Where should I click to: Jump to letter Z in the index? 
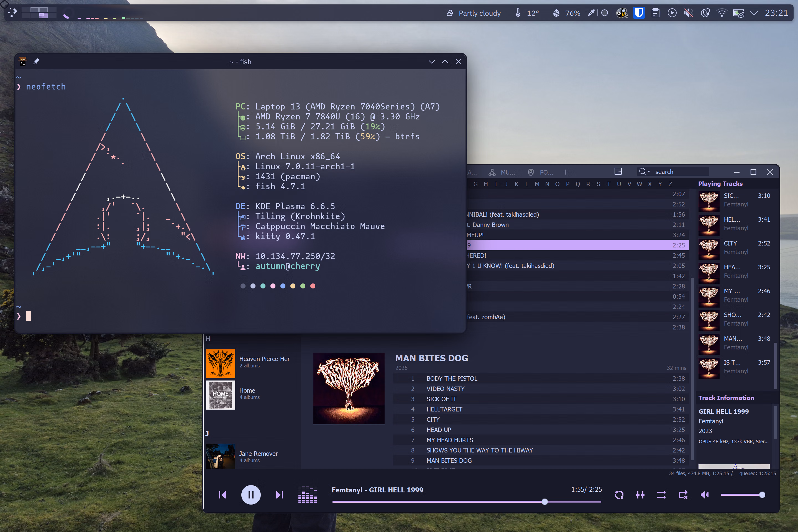pos(670,184)
